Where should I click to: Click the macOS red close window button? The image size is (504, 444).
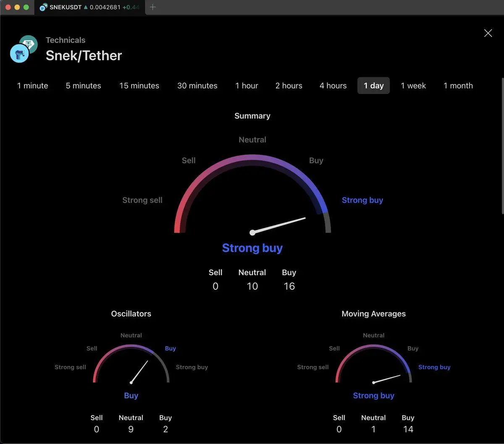[8, 8]
